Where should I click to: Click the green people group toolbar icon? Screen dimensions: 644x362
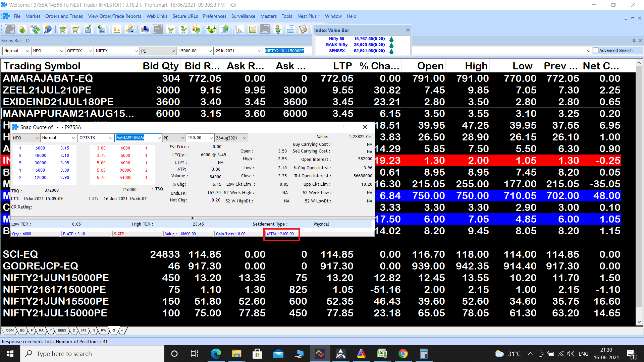211,29
